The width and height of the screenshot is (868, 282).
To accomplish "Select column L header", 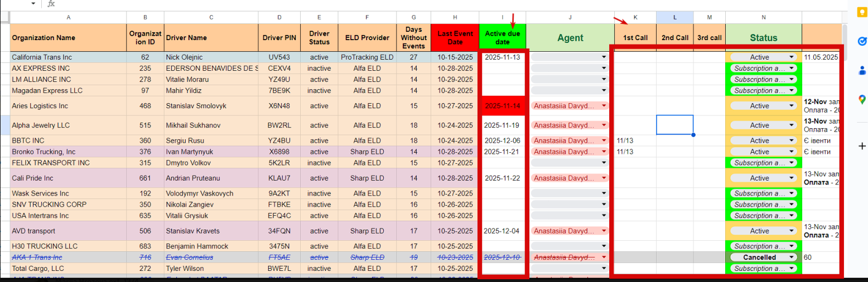I will pos(675,17).
